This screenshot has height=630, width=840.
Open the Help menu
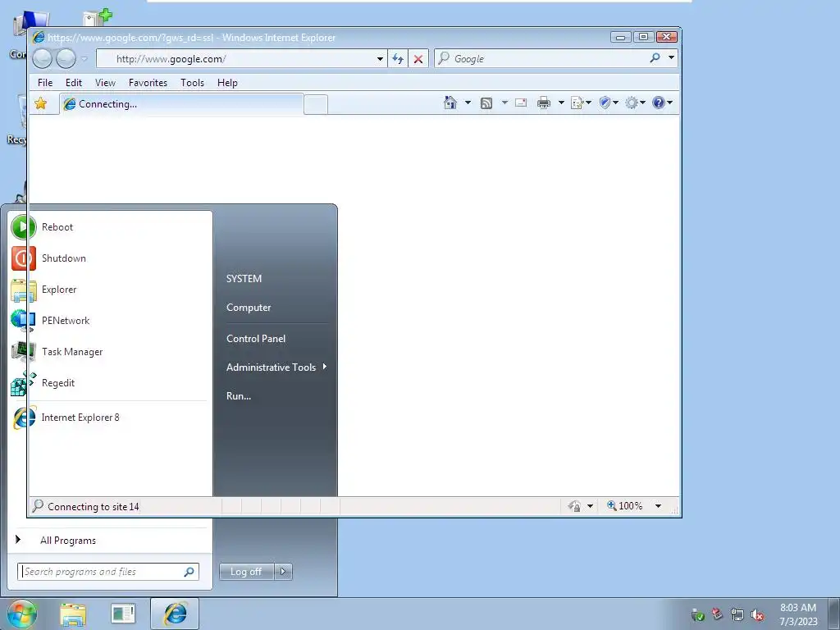[x=227, y=83]
